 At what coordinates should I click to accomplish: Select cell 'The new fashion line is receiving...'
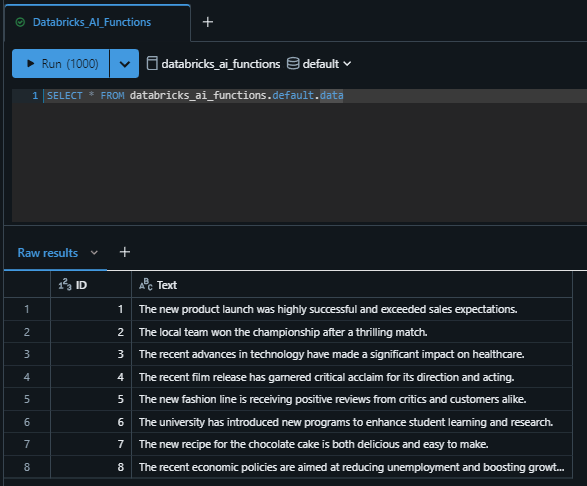pyautogui.click(x=352, y=399)
